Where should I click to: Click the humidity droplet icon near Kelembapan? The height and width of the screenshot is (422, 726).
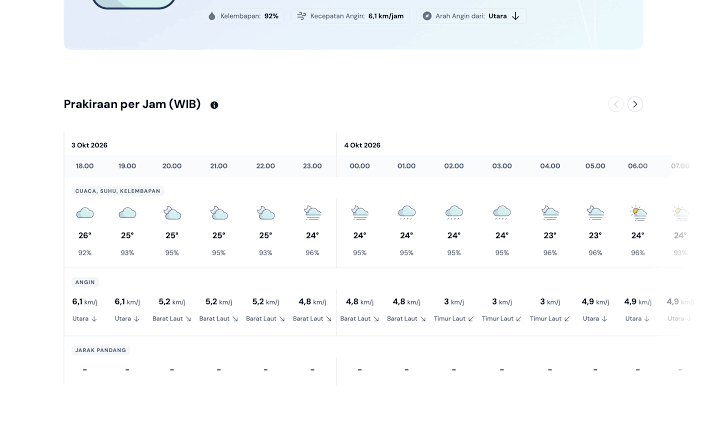point(212,16)
